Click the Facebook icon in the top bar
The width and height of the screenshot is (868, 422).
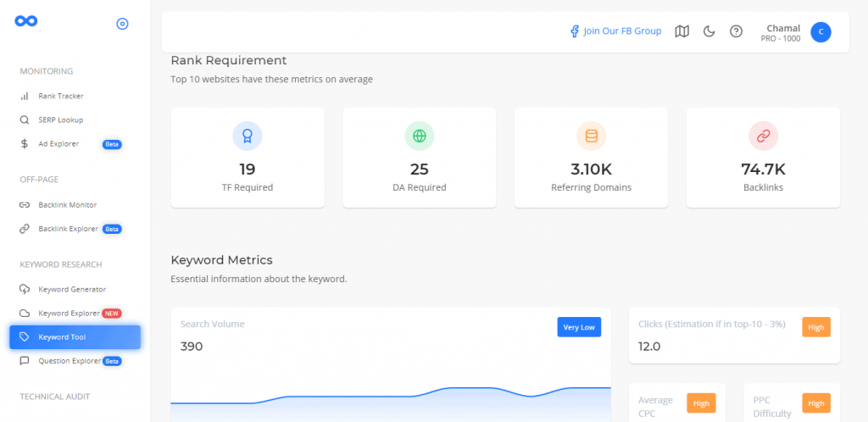(575, 31)
